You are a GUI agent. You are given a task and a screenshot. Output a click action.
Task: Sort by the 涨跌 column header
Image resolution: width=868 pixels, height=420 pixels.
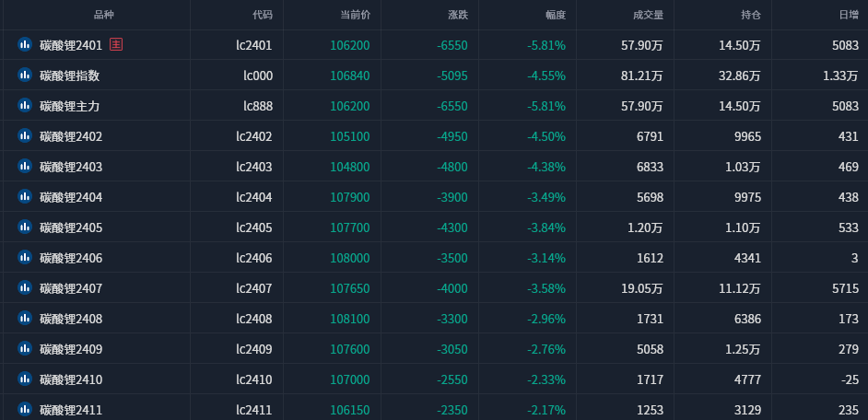click(458, 15)
